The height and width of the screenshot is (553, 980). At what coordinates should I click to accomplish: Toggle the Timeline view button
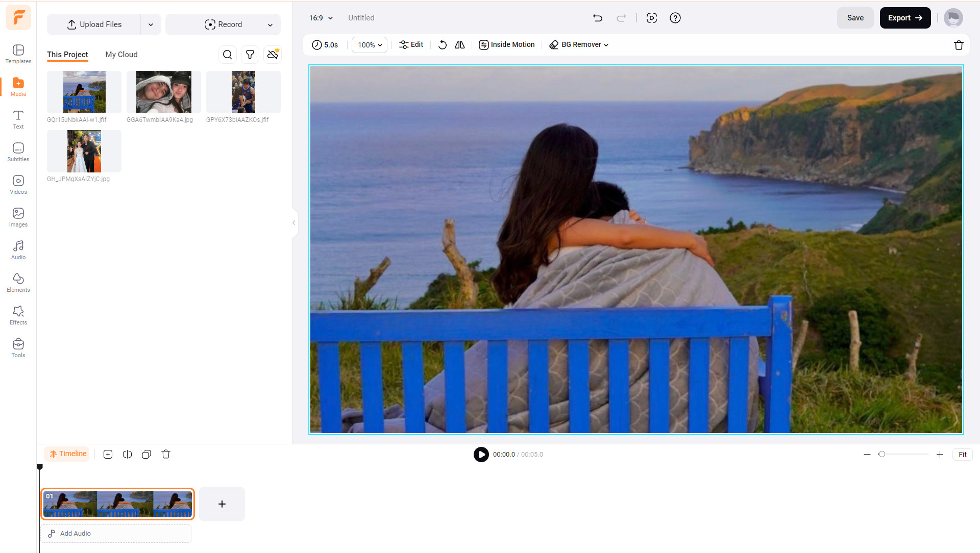coord(67,454)
